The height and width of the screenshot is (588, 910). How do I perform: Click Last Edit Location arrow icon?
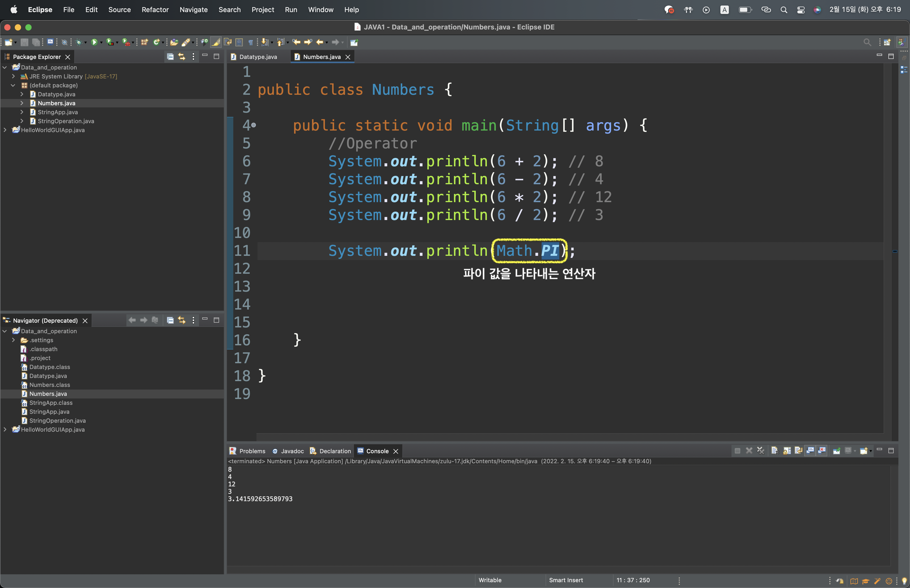pyautogui.click(x=296, y=42)
